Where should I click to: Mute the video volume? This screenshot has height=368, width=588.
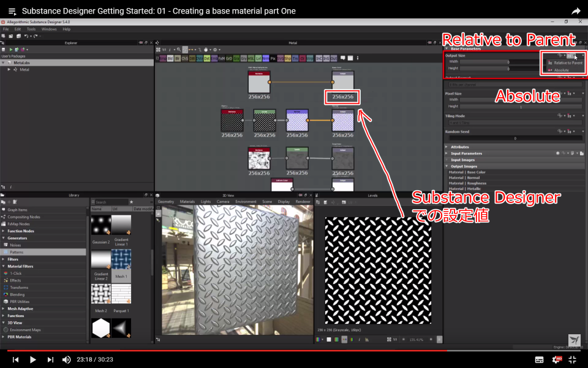(66, 360)
